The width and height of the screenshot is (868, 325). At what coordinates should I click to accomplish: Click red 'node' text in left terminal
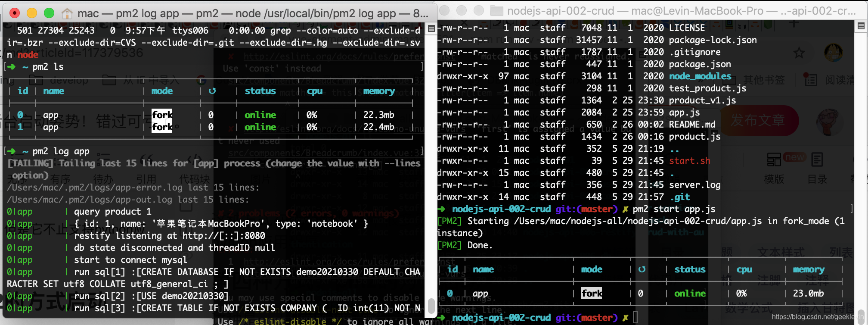(x=28, y=55)
